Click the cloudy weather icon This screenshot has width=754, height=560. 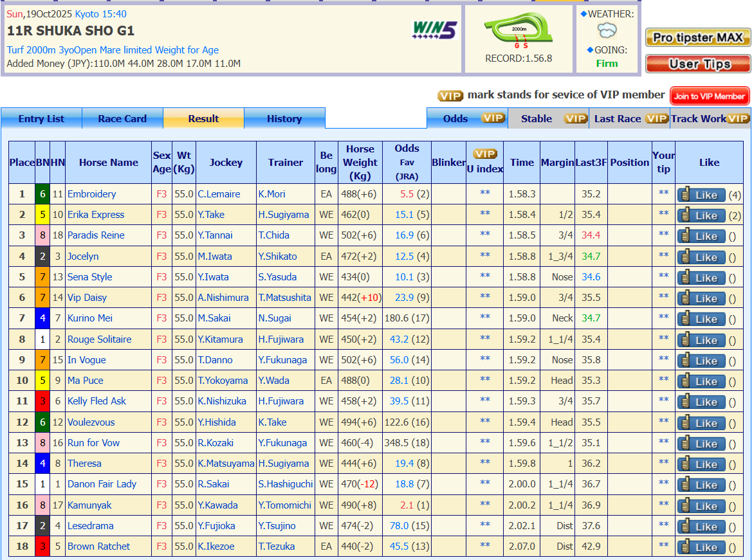(x=607, y=30)
